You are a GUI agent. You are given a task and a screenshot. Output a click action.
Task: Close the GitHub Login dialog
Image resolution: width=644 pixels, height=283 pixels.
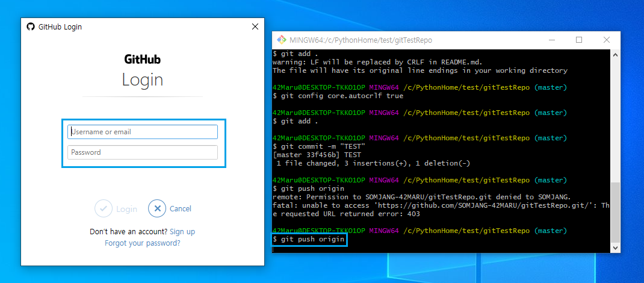tap(255, 26)
